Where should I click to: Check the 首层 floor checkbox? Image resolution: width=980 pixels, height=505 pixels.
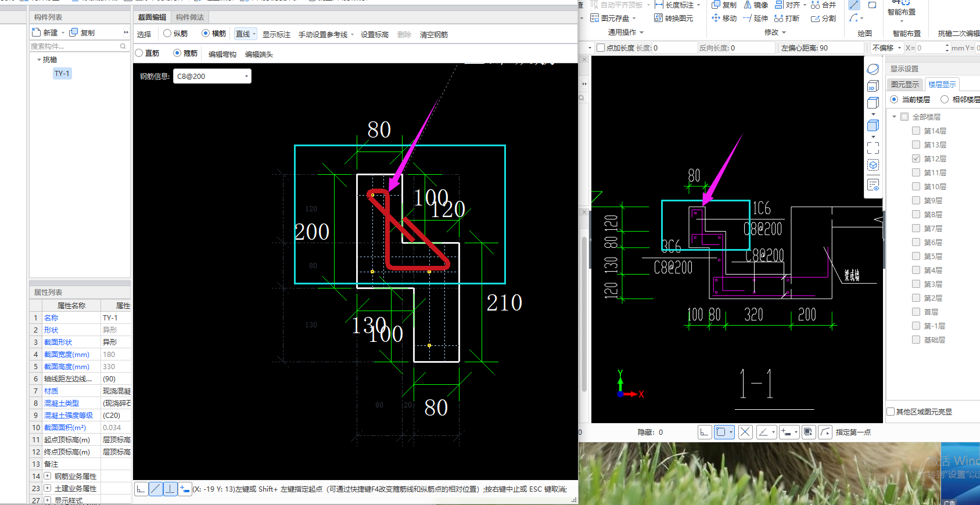pos(916,312)
